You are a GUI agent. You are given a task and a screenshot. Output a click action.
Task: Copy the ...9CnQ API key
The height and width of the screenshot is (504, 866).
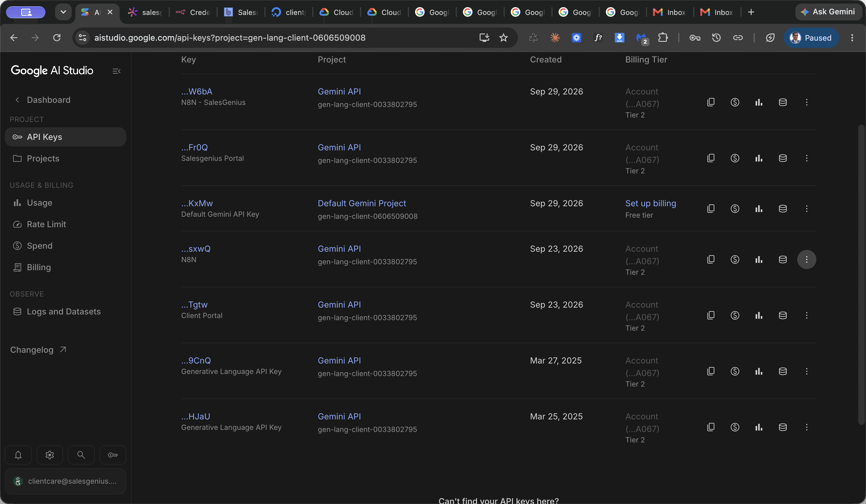[x=711, y=371]
